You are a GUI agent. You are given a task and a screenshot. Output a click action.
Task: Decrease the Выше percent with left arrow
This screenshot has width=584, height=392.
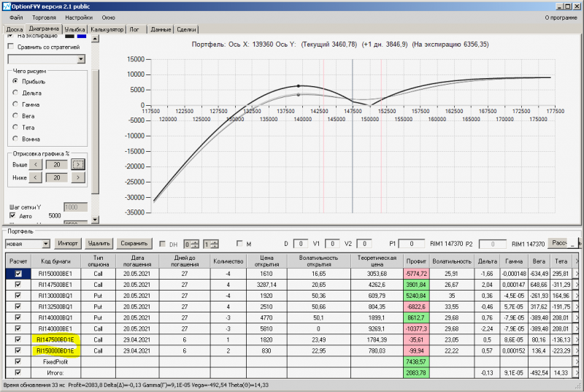[x=36, y=164]
